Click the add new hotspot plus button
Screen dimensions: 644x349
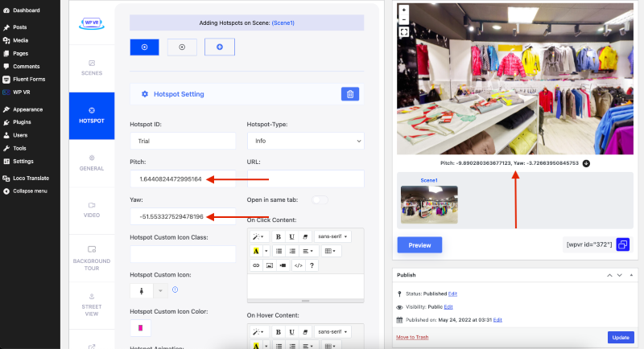coord(219,47)
